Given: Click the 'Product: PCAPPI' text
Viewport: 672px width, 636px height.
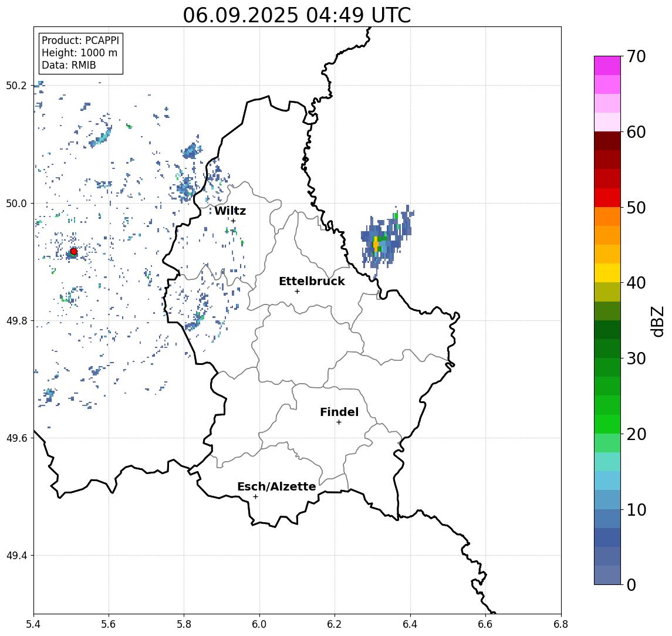Looking at the screenshot, I should 80,40.
